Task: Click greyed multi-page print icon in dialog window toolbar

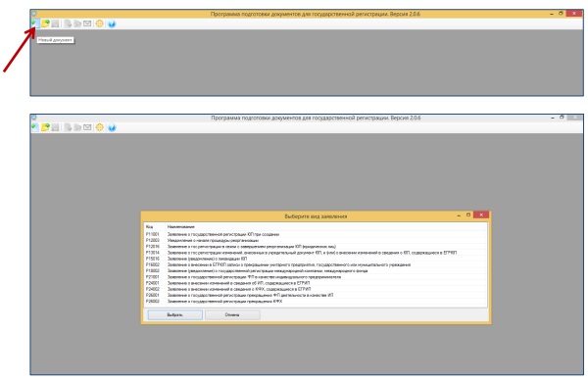Action: [77, 127]
